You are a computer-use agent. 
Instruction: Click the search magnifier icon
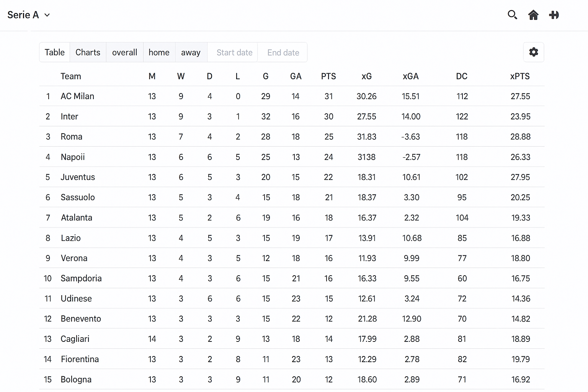pyautogui.click(x=512, y=15)
